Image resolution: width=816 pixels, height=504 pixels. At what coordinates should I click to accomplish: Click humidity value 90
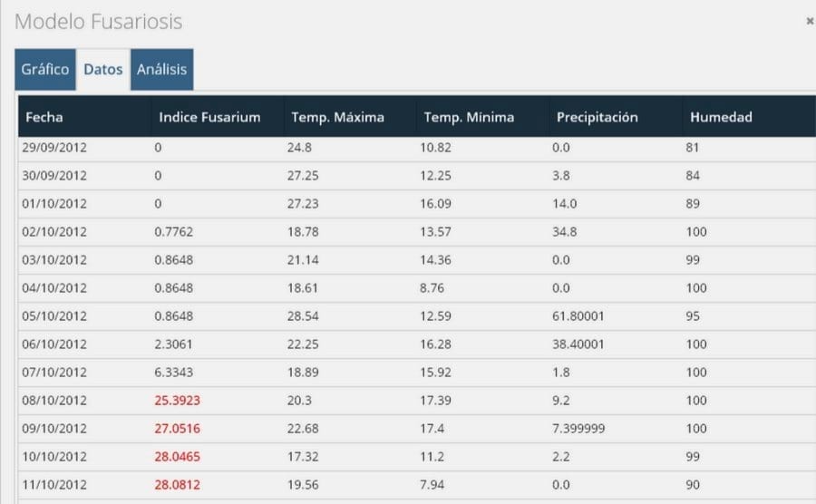pyautogui.click(x=693, y=484)
